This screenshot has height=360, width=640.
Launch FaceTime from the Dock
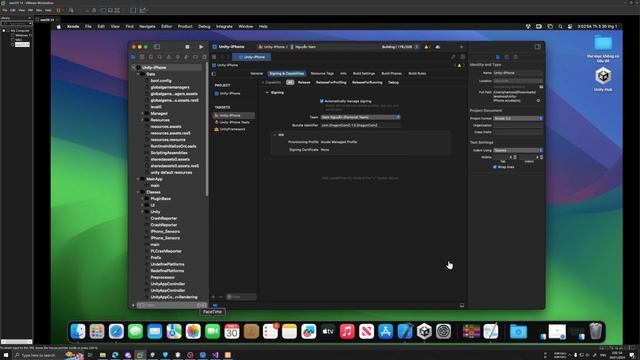click(x=212, y=331)
